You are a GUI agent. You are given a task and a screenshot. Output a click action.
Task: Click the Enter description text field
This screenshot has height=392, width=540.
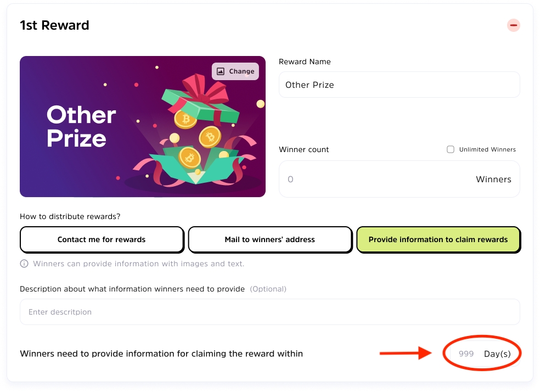[270, 312]
